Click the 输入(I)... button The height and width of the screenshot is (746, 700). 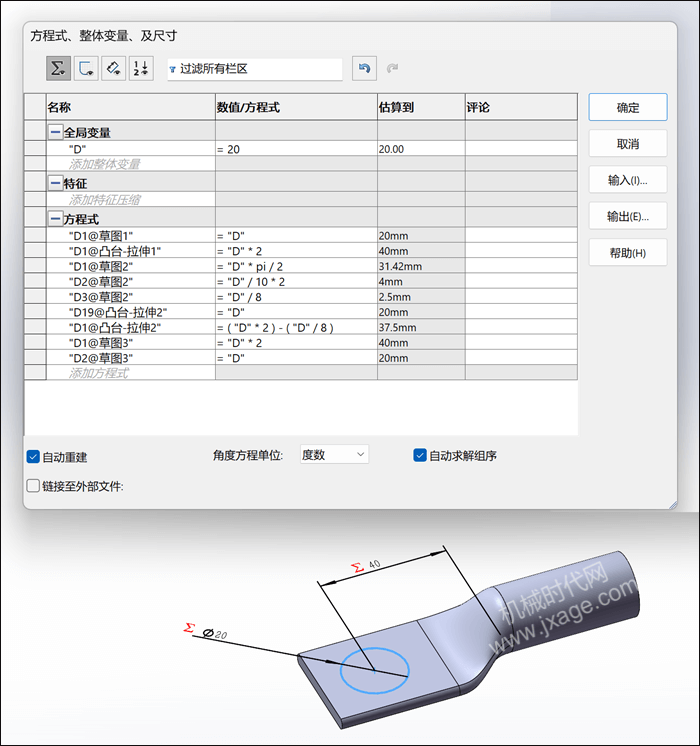coord(628,180)
